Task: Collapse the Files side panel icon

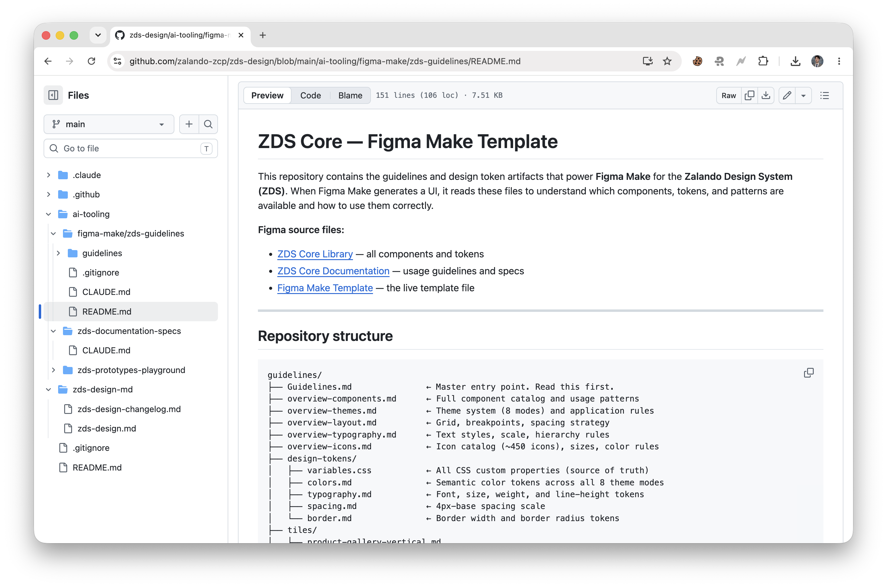Action: point(53,95)
